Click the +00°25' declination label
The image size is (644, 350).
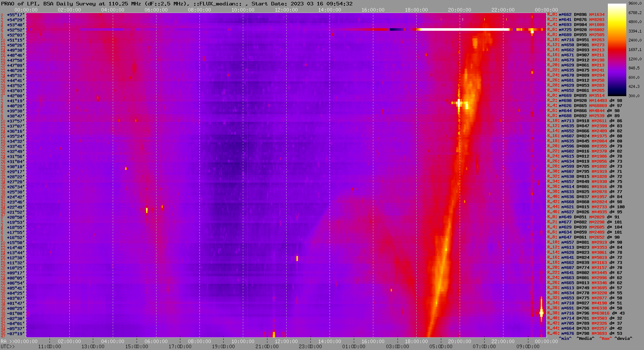pyautogui.click(x=16, y=308)
